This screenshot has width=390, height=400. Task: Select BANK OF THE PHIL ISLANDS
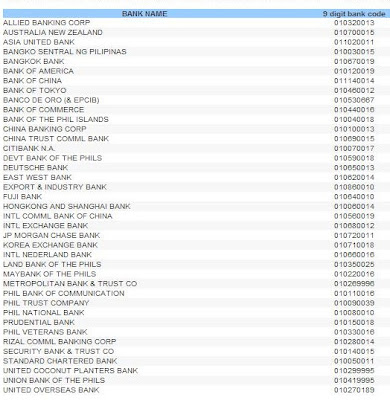point(56,119)
